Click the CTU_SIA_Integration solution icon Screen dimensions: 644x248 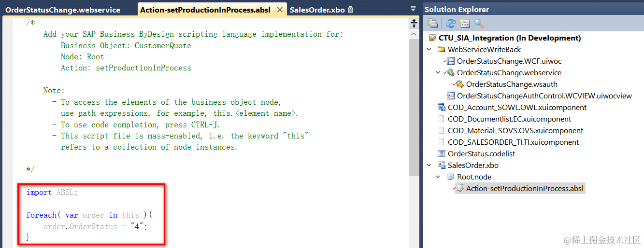(432, 38)
